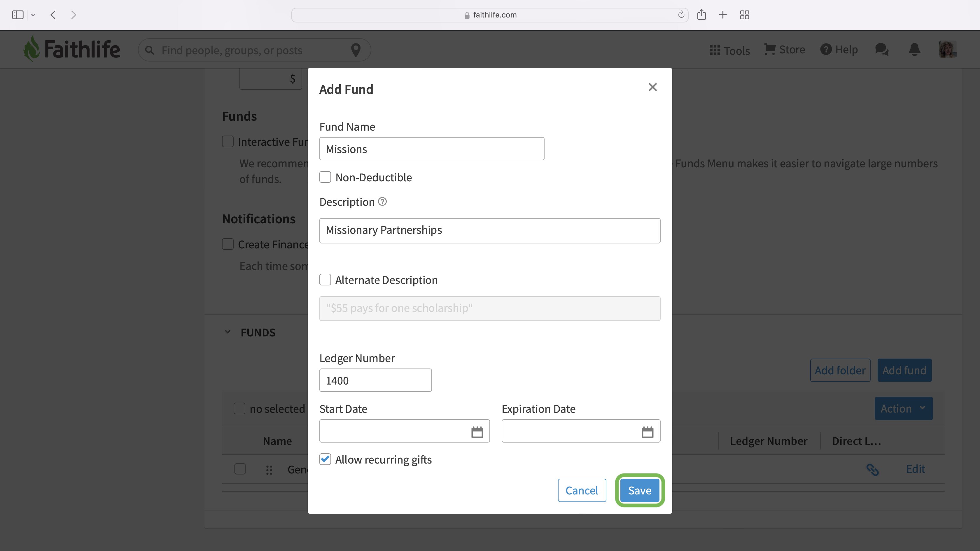Click the Add fund button

coord(904,370)
